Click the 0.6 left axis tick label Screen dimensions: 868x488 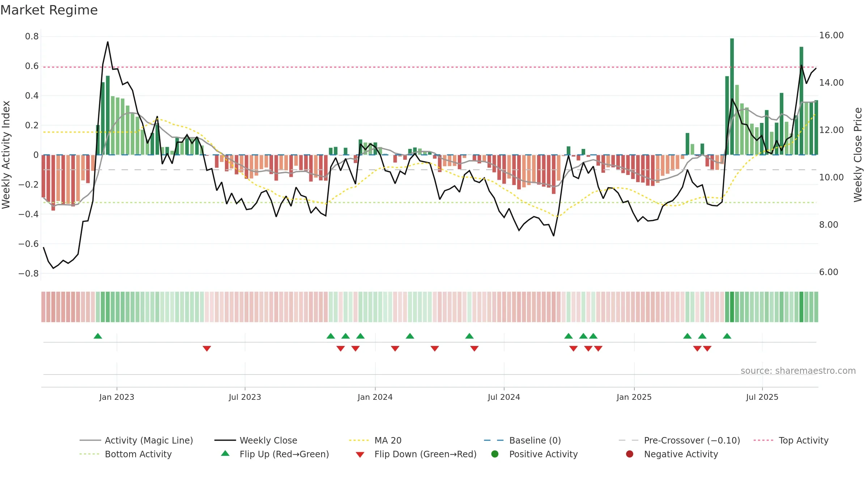[x=32, y=66]
